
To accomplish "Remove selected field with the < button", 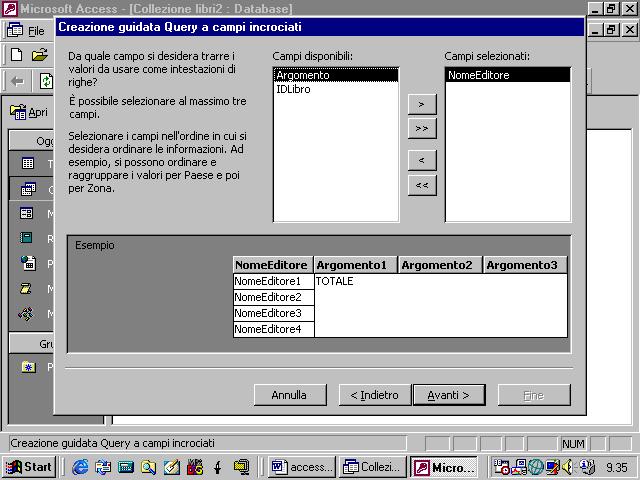I will tap(422, 160).
